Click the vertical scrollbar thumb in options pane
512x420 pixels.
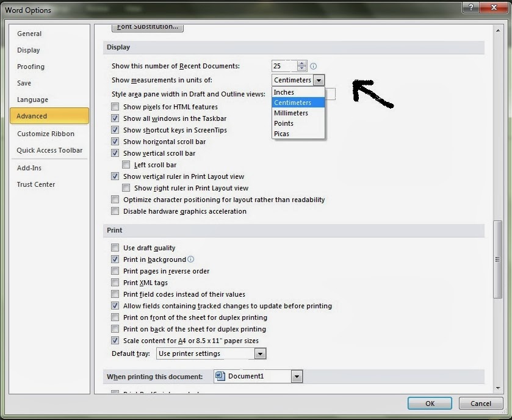pos(497,259)
